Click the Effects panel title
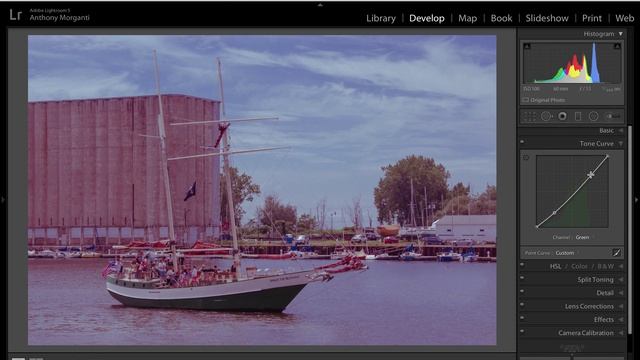This screenshot has width=640, height=360. coord(604,320)
